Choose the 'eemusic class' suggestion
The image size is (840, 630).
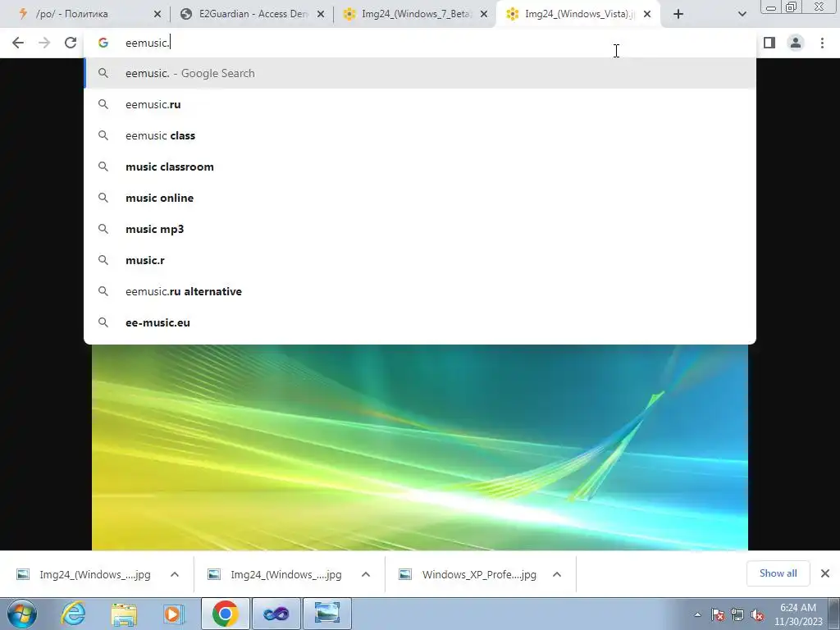(x=420, y=135)
